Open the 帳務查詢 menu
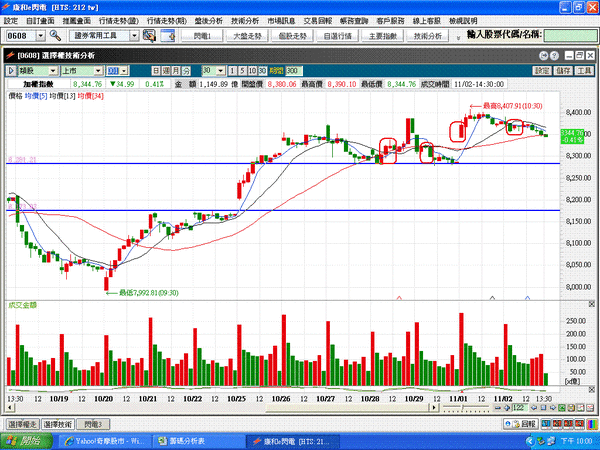Screen dimensions: 600x450 point(354,21)
